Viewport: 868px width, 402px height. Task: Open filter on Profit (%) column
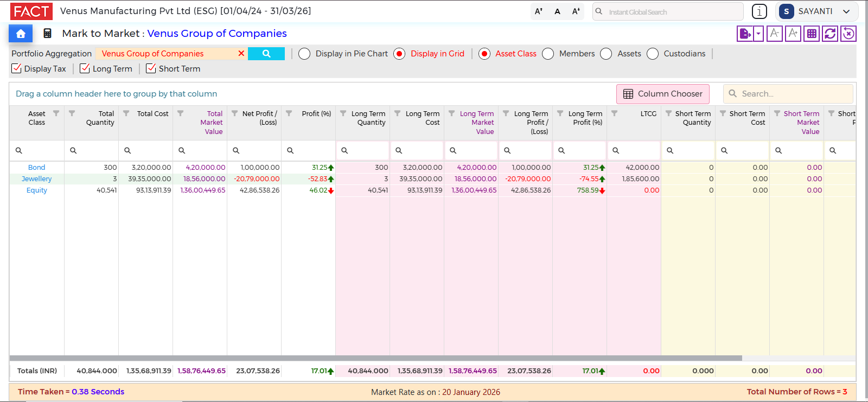[289, 113]
